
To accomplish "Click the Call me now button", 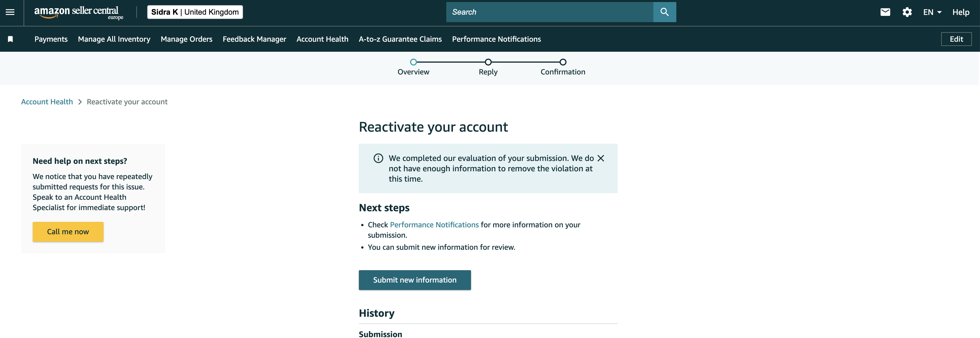I will (68, 232).
